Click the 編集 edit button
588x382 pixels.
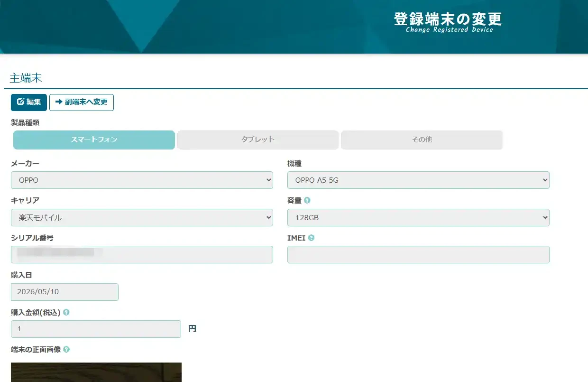pos(29,102)
